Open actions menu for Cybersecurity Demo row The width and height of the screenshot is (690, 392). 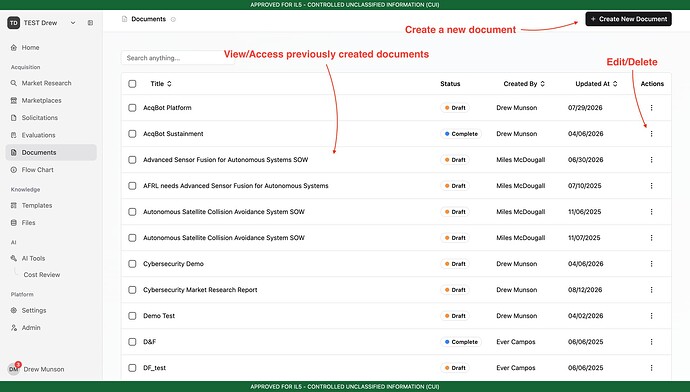[651, 264]
